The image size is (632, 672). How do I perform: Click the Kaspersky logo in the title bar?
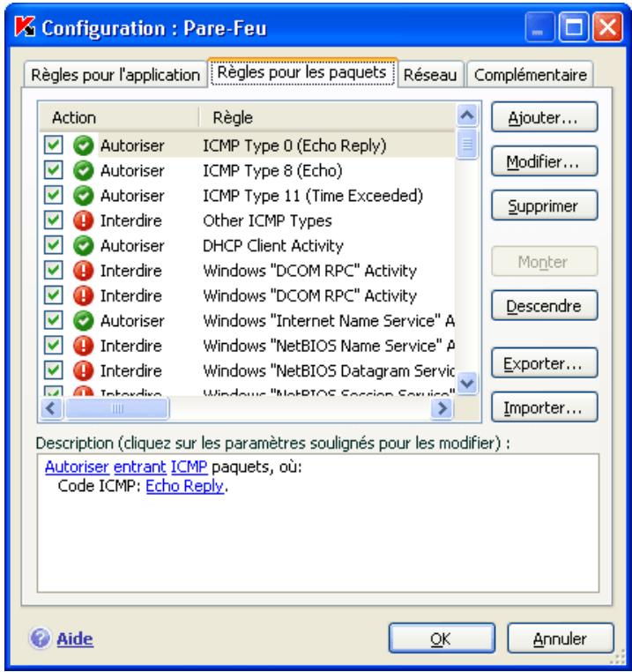tap(25, 27)
